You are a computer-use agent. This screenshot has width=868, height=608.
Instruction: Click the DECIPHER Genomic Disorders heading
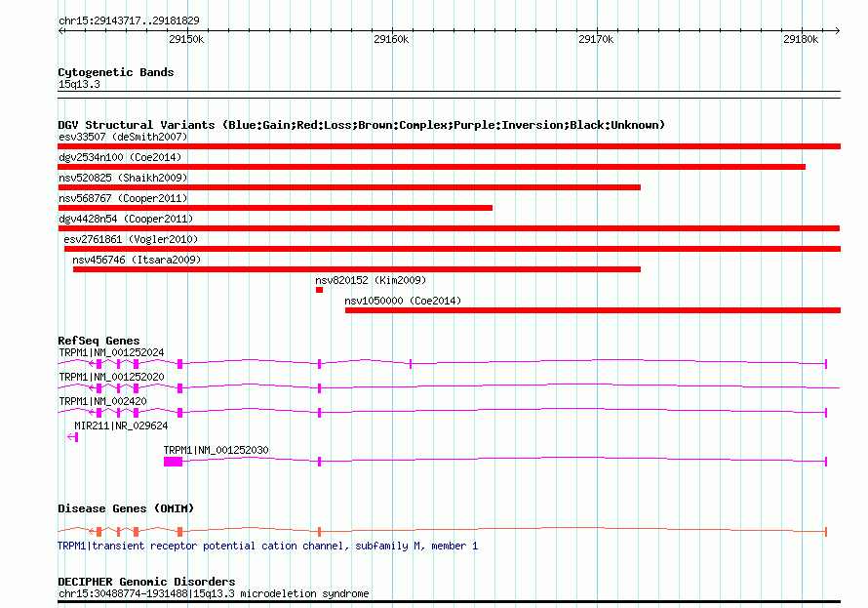[x=146, y=582]
